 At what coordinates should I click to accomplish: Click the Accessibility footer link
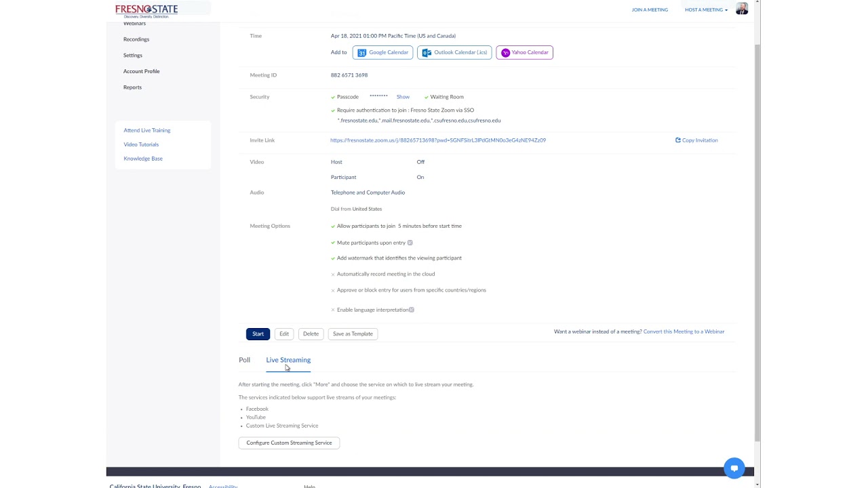point(223,486)
